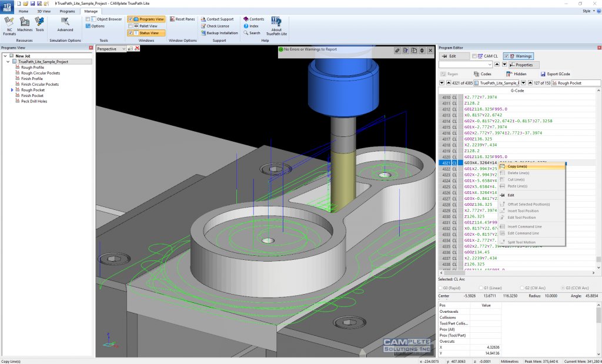
Task: Click the Edit button in Program Editor
Action: click(454, 56)
